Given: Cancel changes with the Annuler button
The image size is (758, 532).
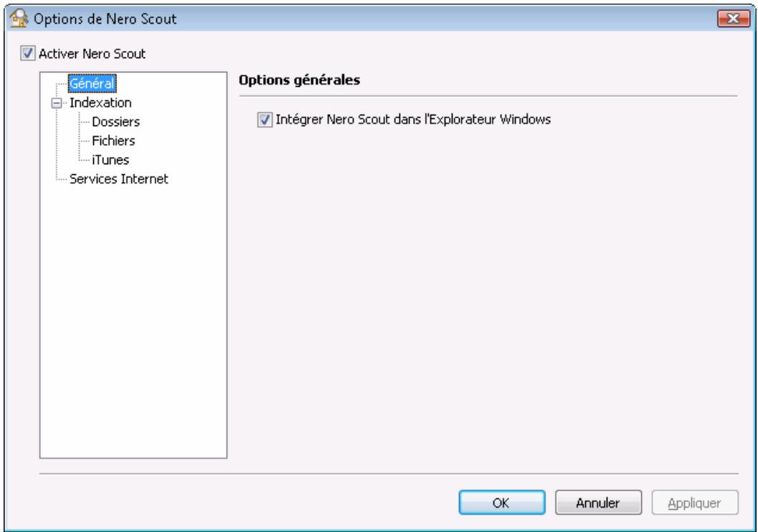Looking at the screenshot, I should coord(598,503).
